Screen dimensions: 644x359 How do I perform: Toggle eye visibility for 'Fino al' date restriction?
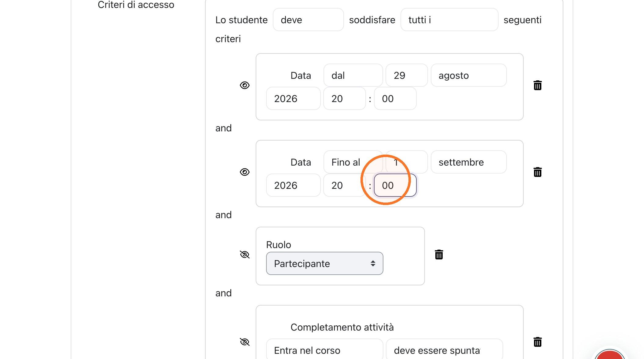coord(245,172)
